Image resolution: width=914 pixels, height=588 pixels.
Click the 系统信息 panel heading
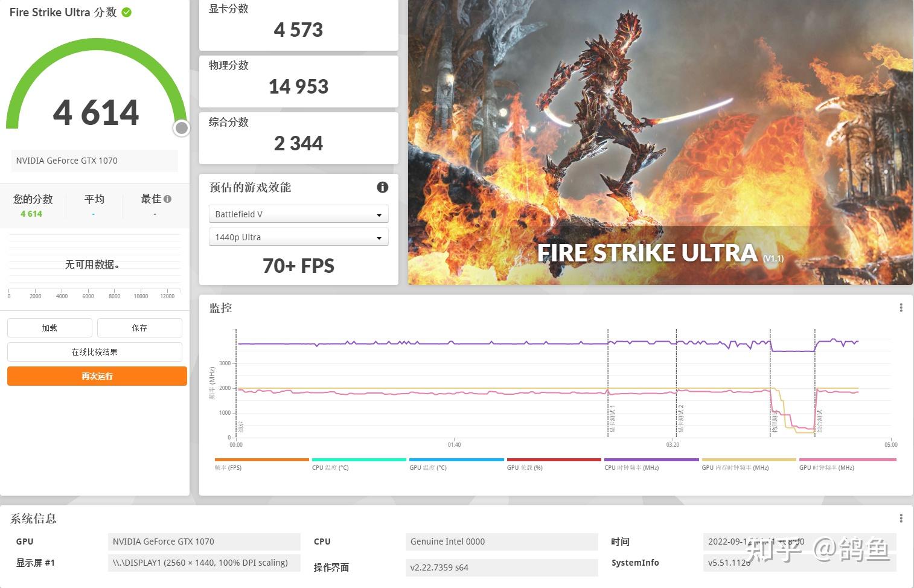click(33, 519)
